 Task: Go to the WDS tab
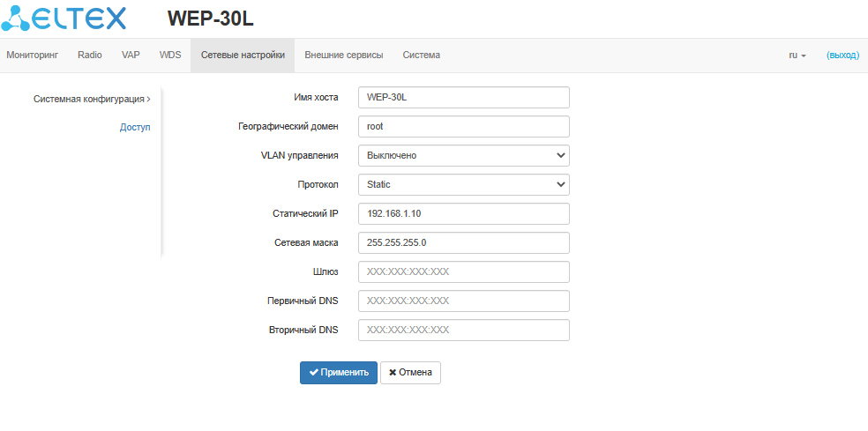[x=170, y=55]
